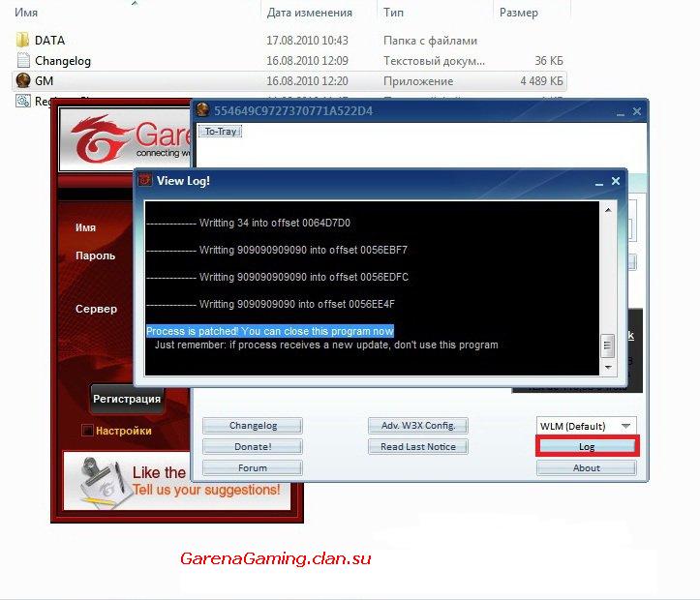Click the Log button
The height and width of the screenshot is (600, 700).
tap(587, 446)
